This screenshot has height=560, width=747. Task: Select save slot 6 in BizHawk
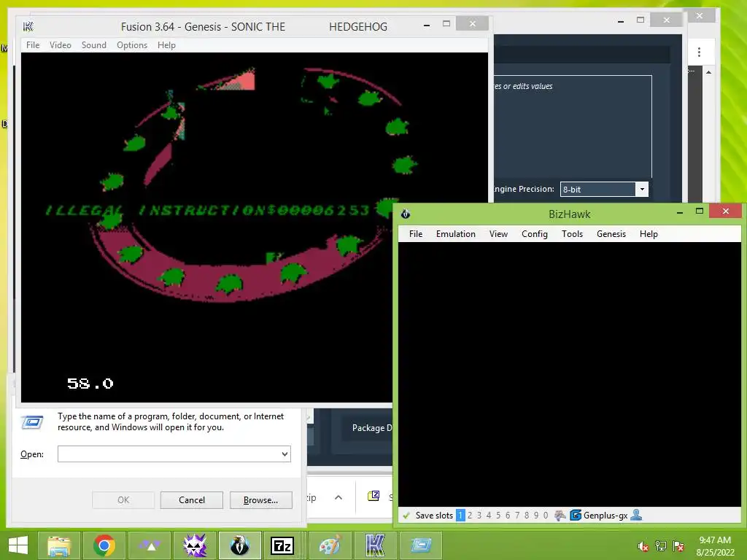[x=508, y=516]
